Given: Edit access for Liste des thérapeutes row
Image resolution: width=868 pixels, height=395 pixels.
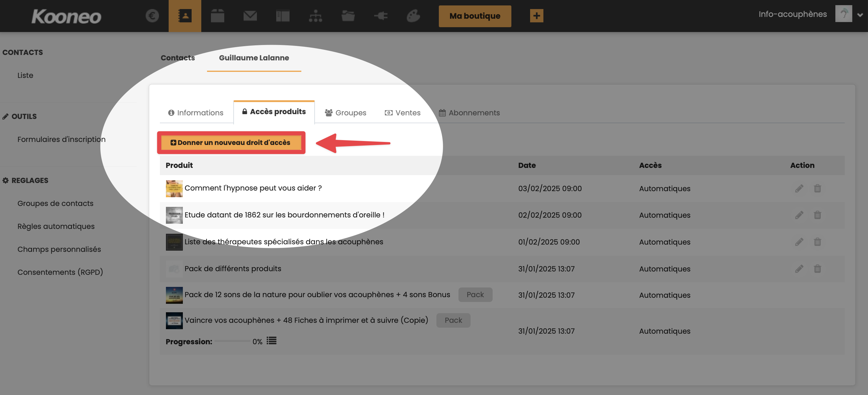Looking at the screenshot, I should tap(799, 242).
